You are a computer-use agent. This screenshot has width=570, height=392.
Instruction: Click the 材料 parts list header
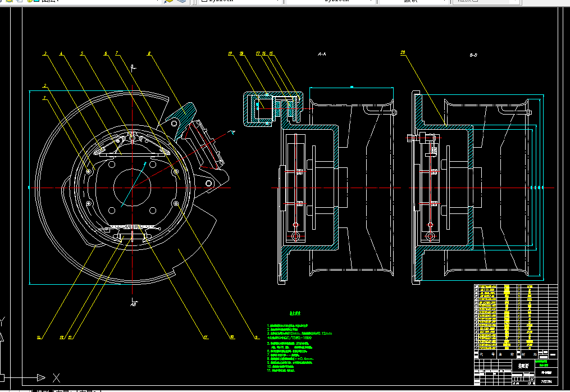(x=529, y=354)
